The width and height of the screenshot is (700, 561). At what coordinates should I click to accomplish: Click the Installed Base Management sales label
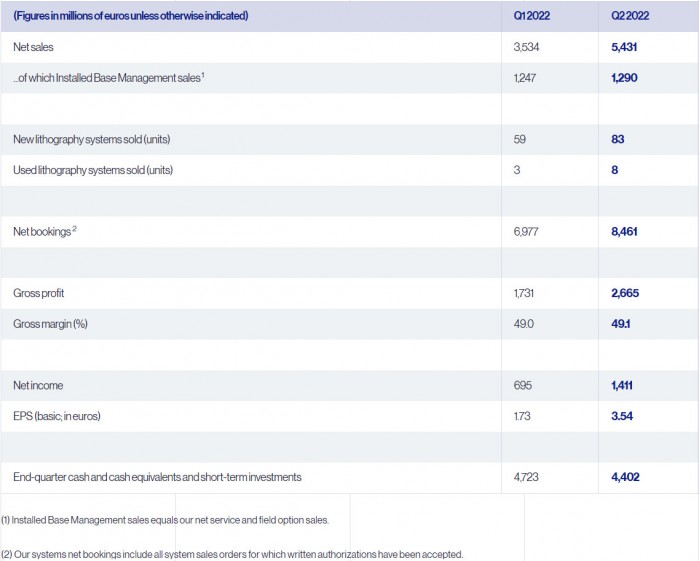[x=110, y=77]
